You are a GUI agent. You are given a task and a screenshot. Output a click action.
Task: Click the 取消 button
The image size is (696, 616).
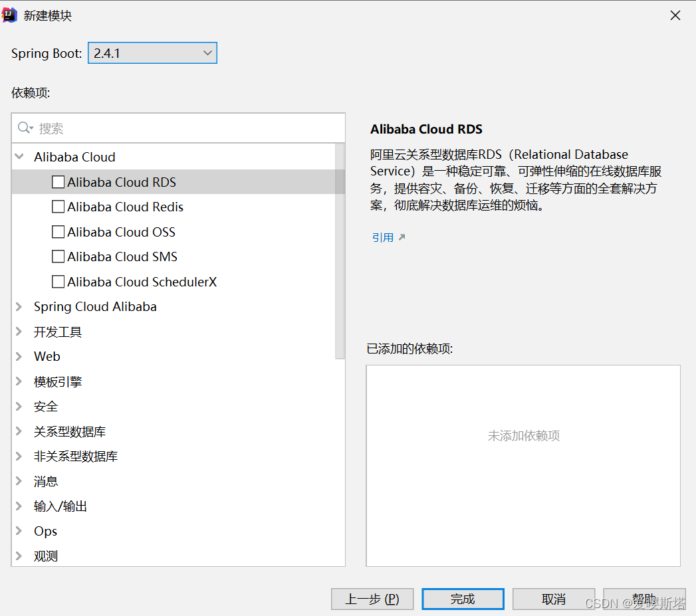(x=554, y=599)
